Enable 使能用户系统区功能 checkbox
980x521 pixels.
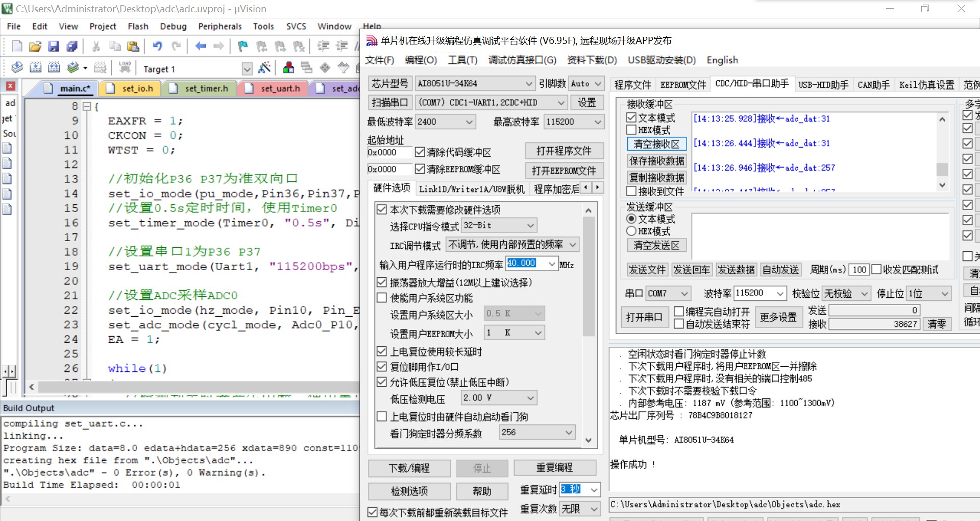click(381, 298)
